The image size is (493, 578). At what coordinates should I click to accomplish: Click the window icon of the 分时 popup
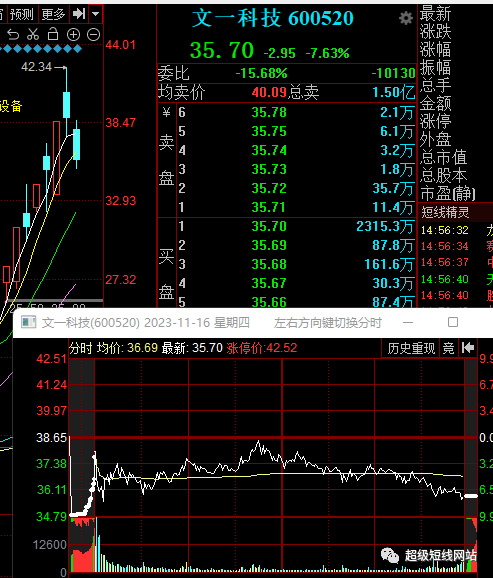[29, 322]
